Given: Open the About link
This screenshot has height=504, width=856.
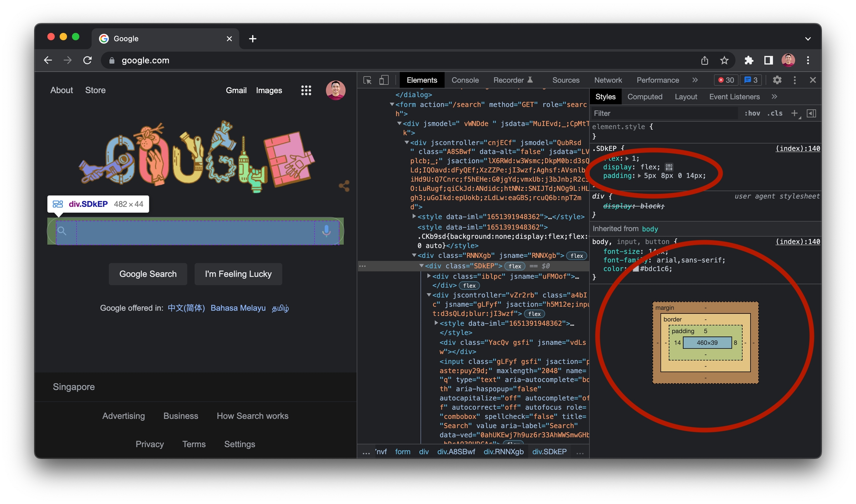Looking at the screenshot, I should tap(62, 90).
